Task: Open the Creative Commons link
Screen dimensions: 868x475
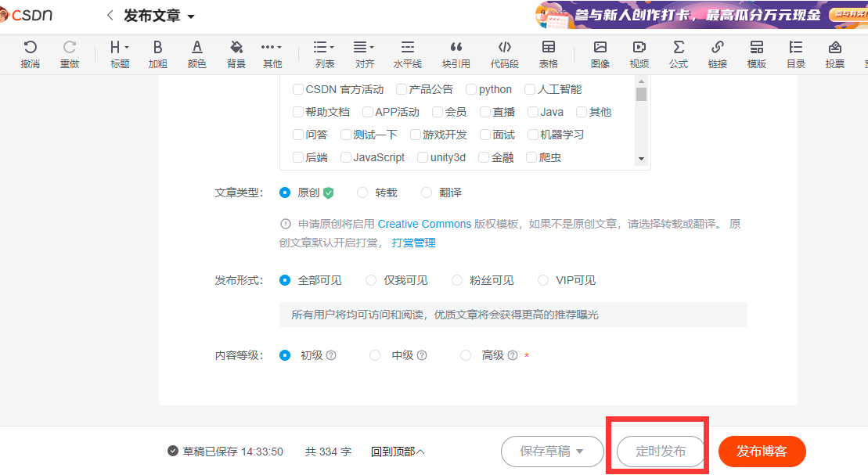Action: tap(424, 225)
